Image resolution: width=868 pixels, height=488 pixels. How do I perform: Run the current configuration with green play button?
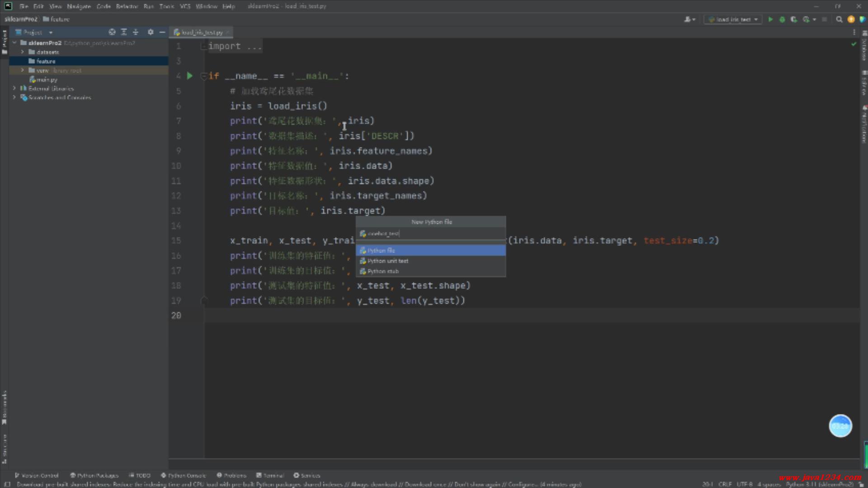770,19
